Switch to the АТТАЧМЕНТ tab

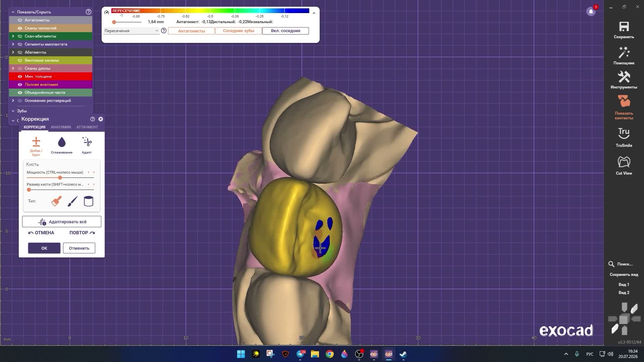tap(87, 127)
